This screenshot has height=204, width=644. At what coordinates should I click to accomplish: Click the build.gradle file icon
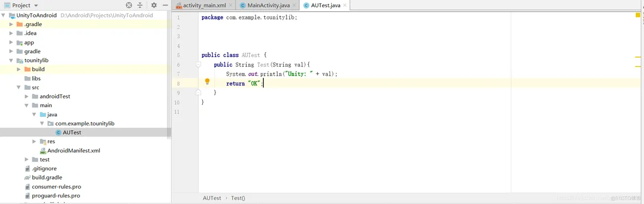[x=28, y=177]
